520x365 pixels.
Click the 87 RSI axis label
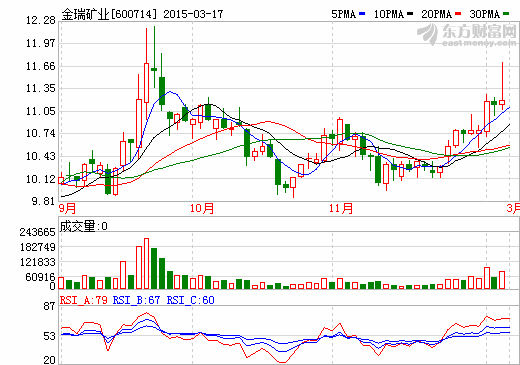coord(49,306)
